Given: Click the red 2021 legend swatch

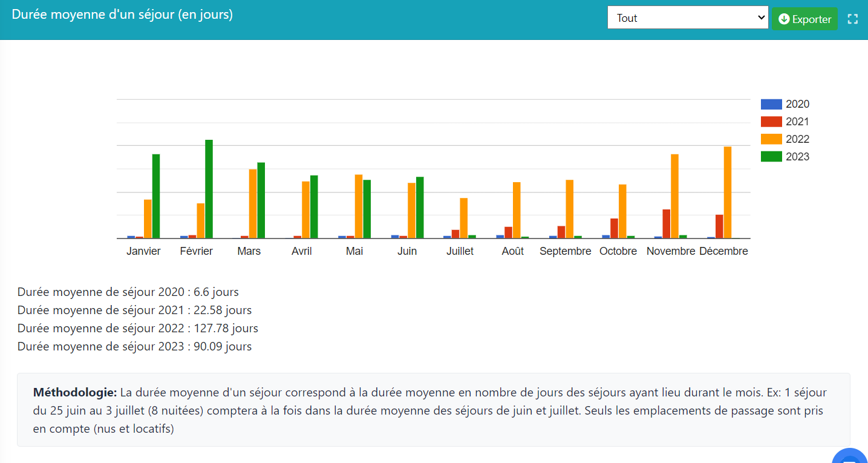Looking at the screenshot, I should tap(771, 122).
